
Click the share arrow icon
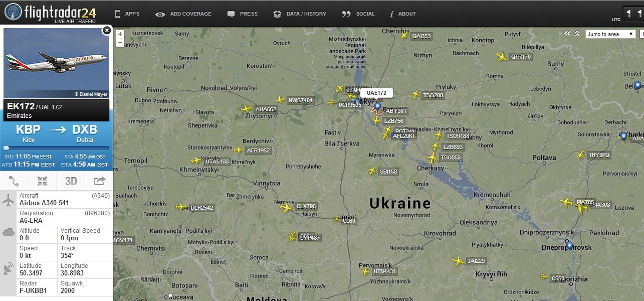[x=99, y=181]
